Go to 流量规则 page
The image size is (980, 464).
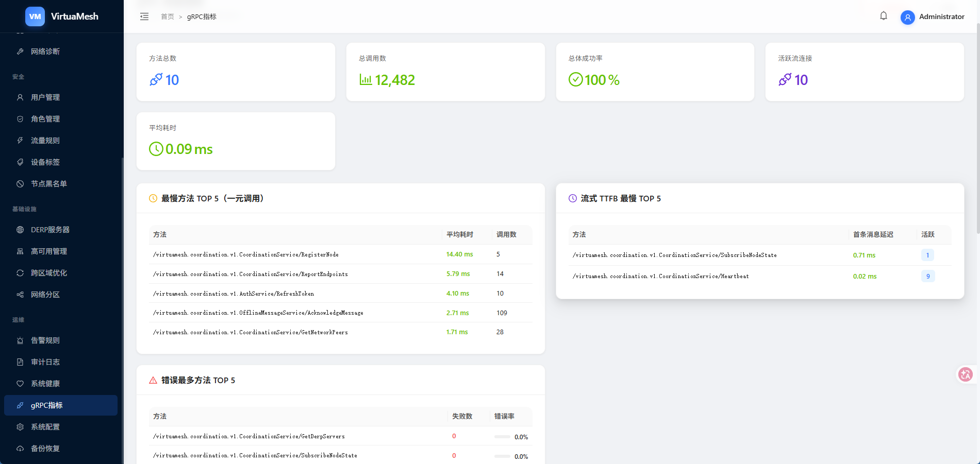[61, 141]
